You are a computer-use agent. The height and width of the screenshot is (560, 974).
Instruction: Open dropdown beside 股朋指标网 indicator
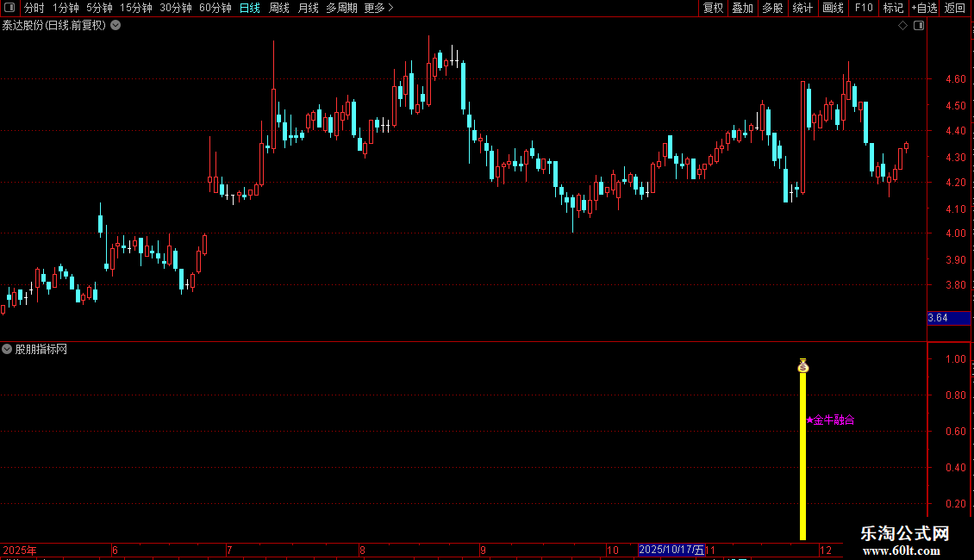click(x=7, y=349)
